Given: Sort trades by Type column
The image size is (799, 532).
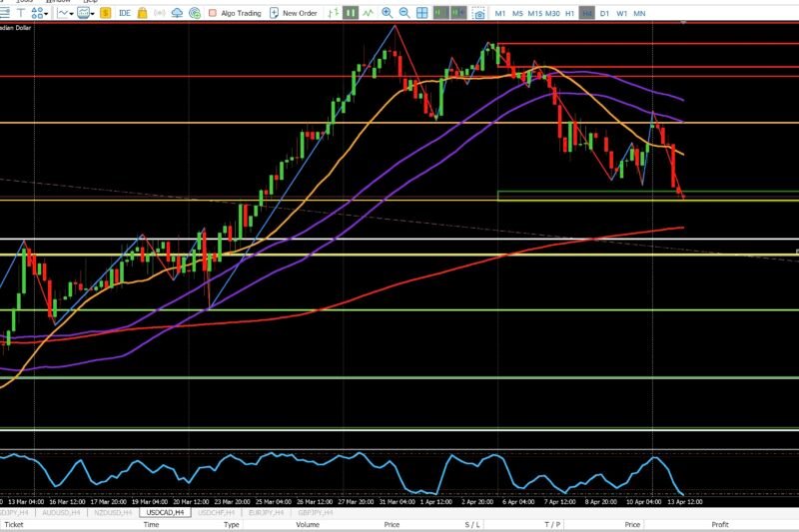Looking at the screenshot, I should pyautogui.click(x=232, y=525).
